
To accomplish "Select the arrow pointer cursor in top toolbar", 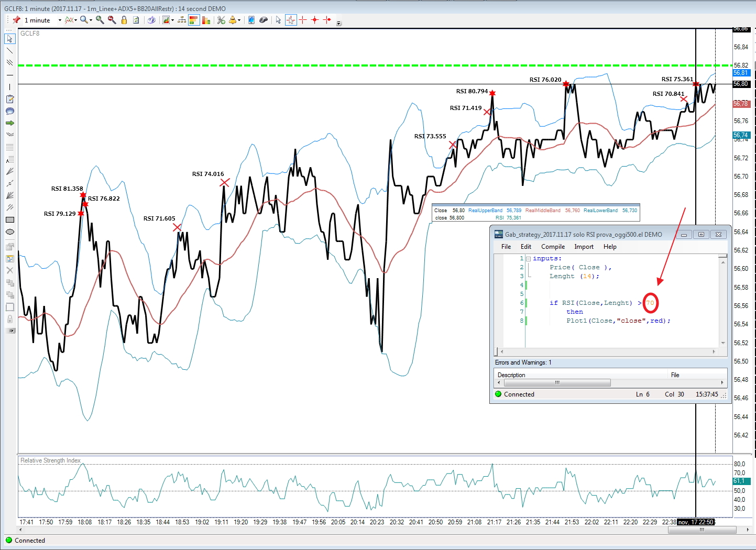I will coord(278,20).
